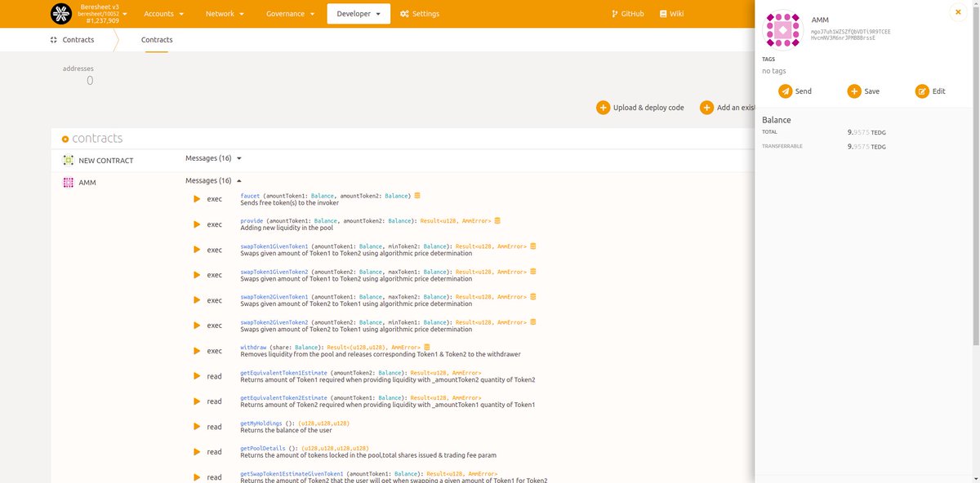Click the AMM contract name in list
The width and height of the screenshot is (980, 483).
(87, 183)
